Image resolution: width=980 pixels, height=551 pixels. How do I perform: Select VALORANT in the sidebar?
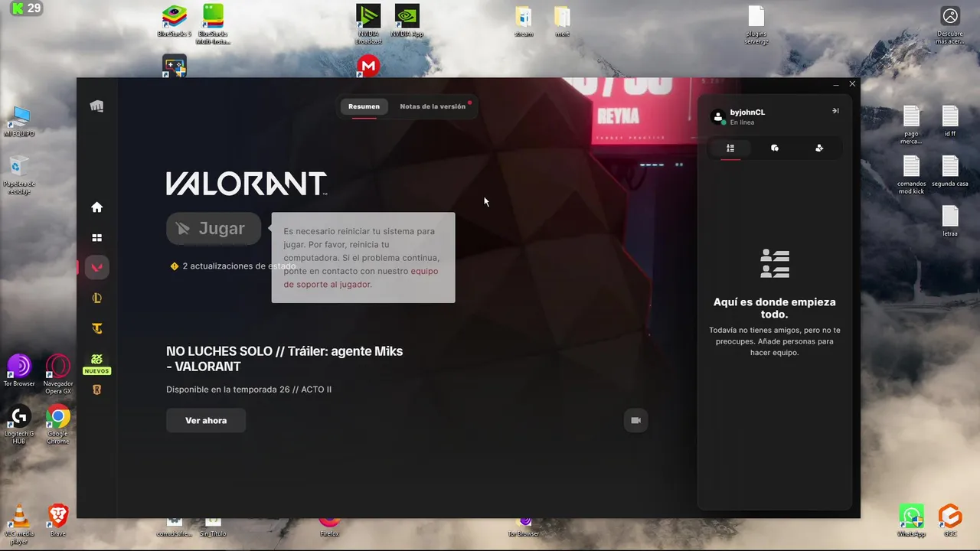pos(97,267)
